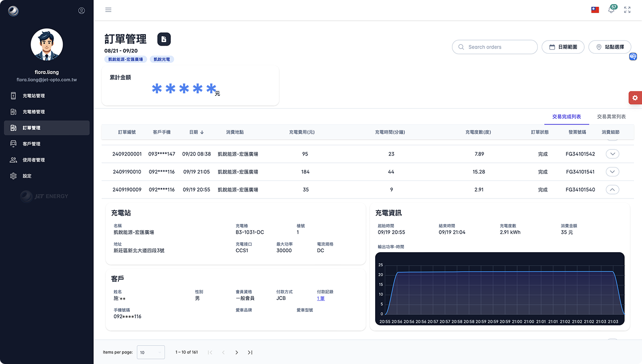Click charger ID B3-1031-DC
The height and width of the screenshot is (364, 642).
250,233
